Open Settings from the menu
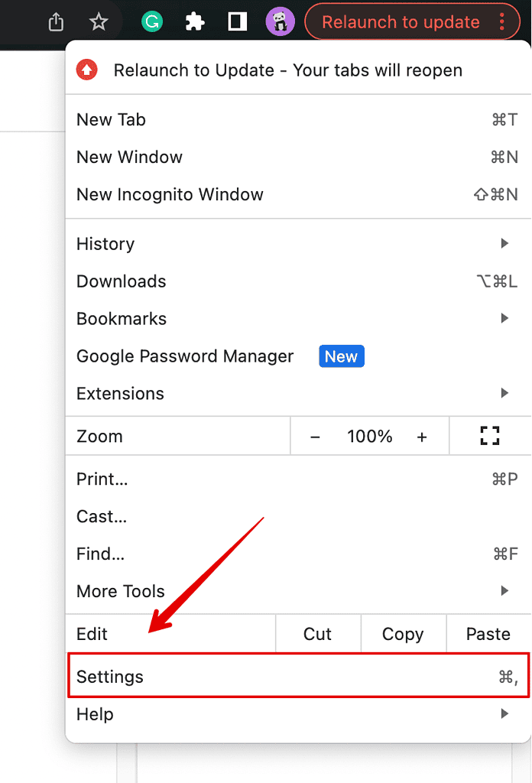Image resolution: width=532 pixels, height=783 pixels. click(x=110, y=676)
